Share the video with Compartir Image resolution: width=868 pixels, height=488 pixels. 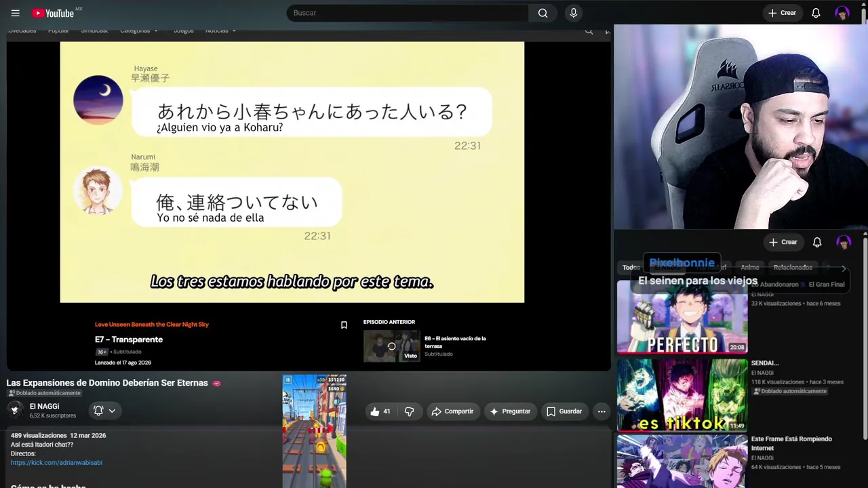pos(453,411)
